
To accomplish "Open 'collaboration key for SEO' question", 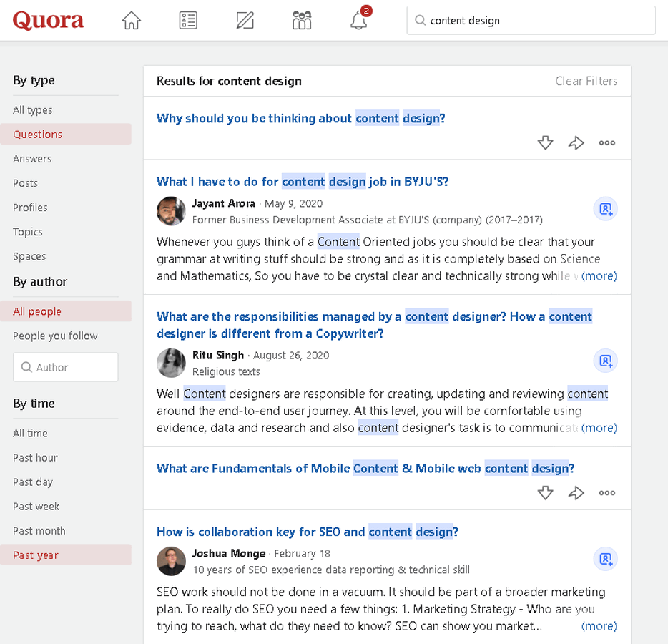I will click(x=307, y=532).
